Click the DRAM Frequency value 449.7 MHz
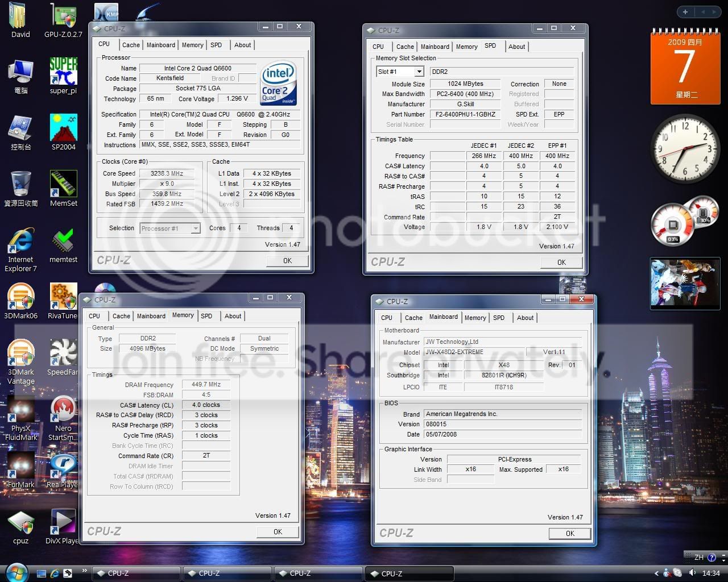Screen dimensions: 728x582 point(206,384)
